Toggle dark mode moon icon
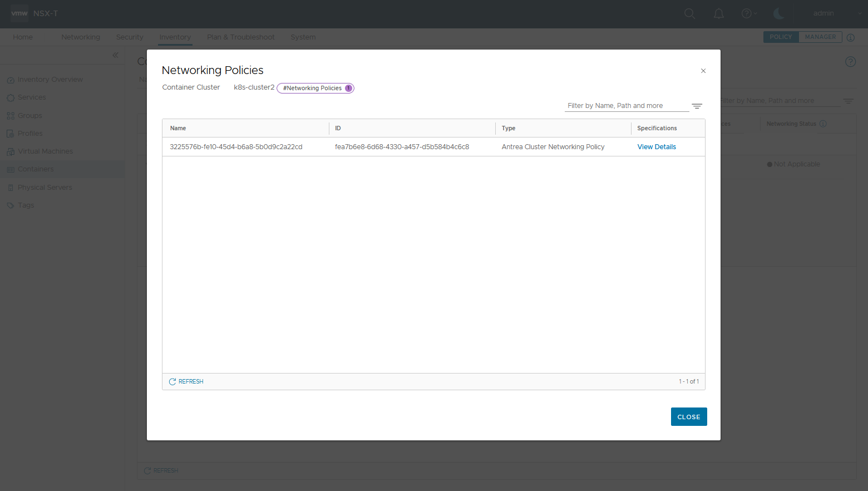This screenshot has width=868, height=491. point(779,13)
